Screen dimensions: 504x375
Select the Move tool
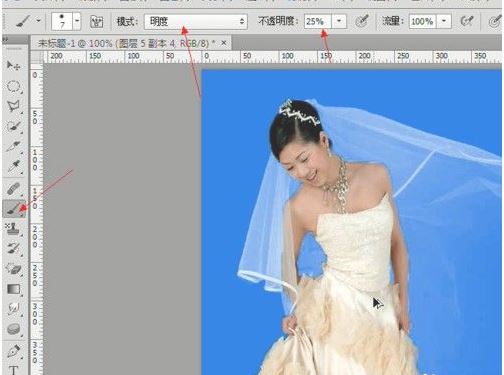click(13, 65)
